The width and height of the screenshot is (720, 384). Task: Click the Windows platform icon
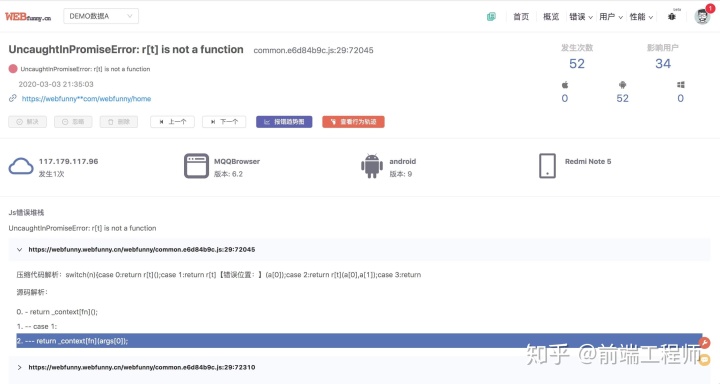pos(681,85)
